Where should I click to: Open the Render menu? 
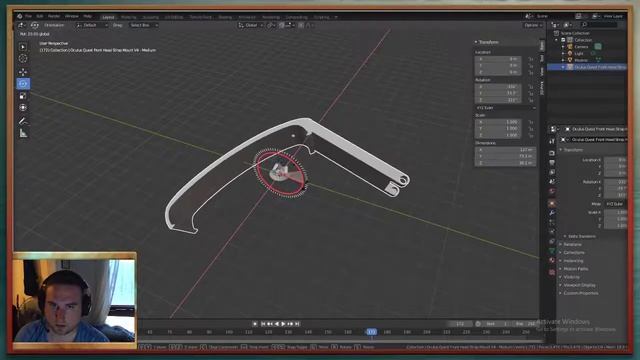(x=54, y=16)
